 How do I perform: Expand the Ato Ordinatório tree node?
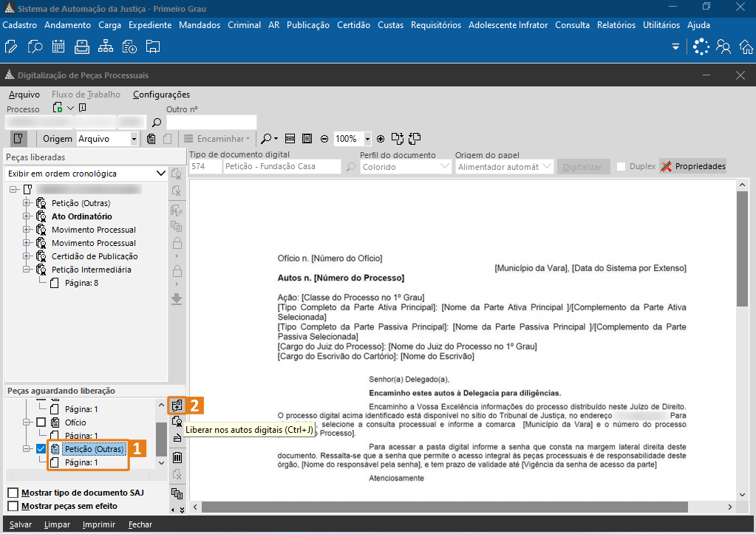[x=27, y=216]
